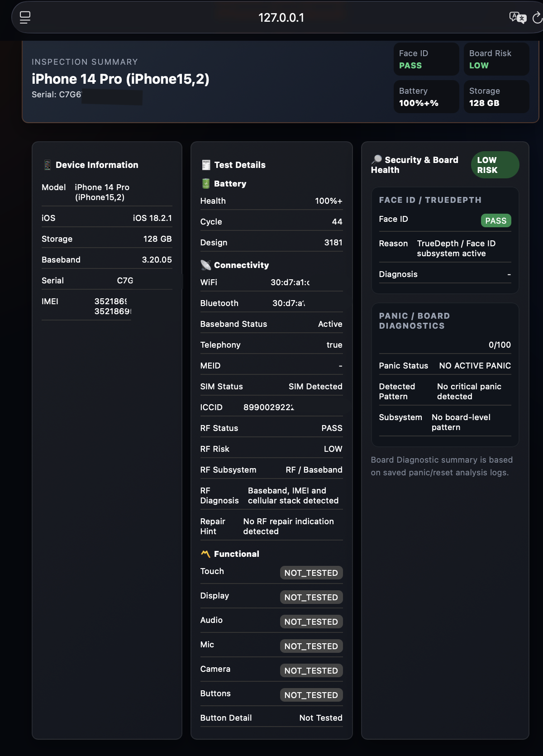Click the WiFi MAC address value
Image resolution: width=543 pixels, height=756 pixels.
[x=290, y=282]
